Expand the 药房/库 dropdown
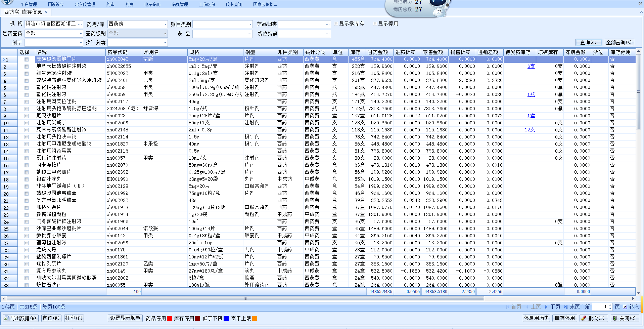 pyautogui.click(x=165, y=24)
